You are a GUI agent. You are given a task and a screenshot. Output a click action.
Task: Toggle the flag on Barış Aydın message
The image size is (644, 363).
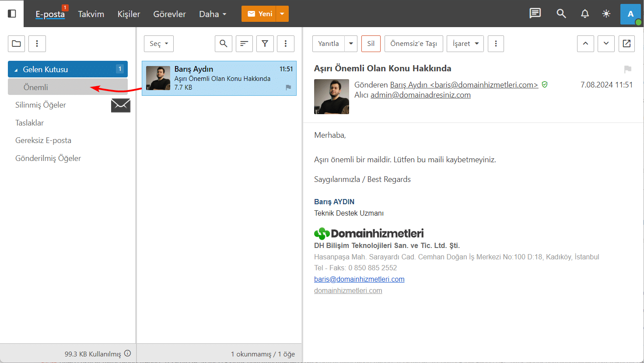288,87
